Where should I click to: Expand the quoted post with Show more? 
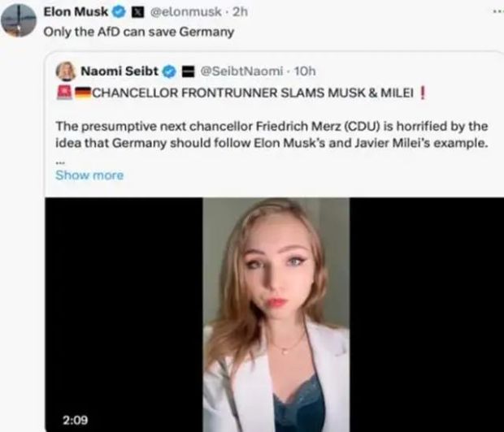click(89, 175)
